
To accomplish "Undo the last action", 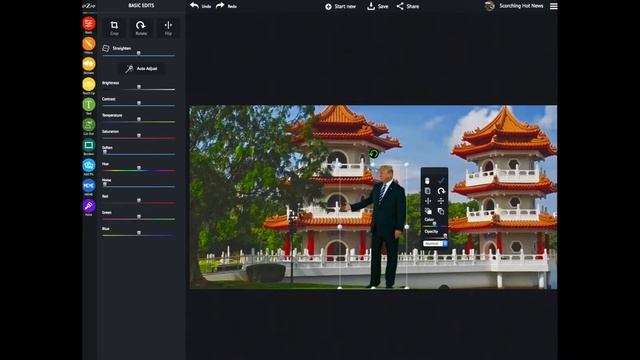I will pos(200,6).
